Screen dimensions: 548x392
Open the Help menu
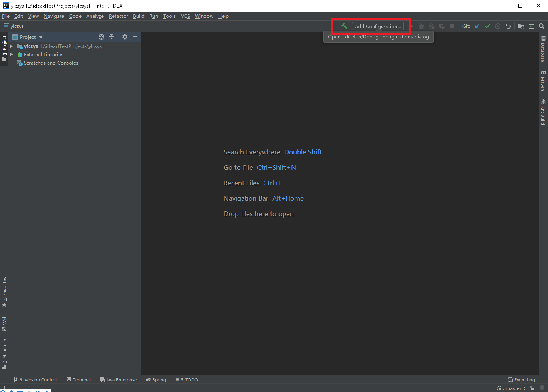coord(223,16)
